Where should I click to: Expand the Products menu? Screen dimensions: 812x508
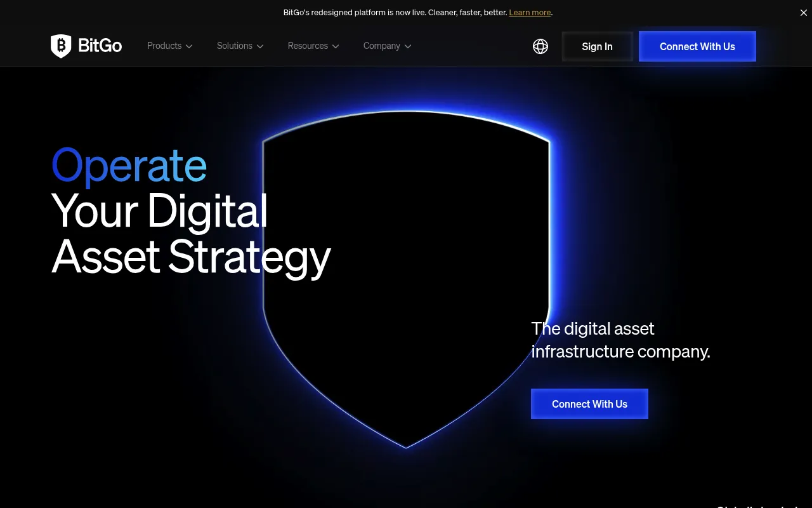[170, 46]
